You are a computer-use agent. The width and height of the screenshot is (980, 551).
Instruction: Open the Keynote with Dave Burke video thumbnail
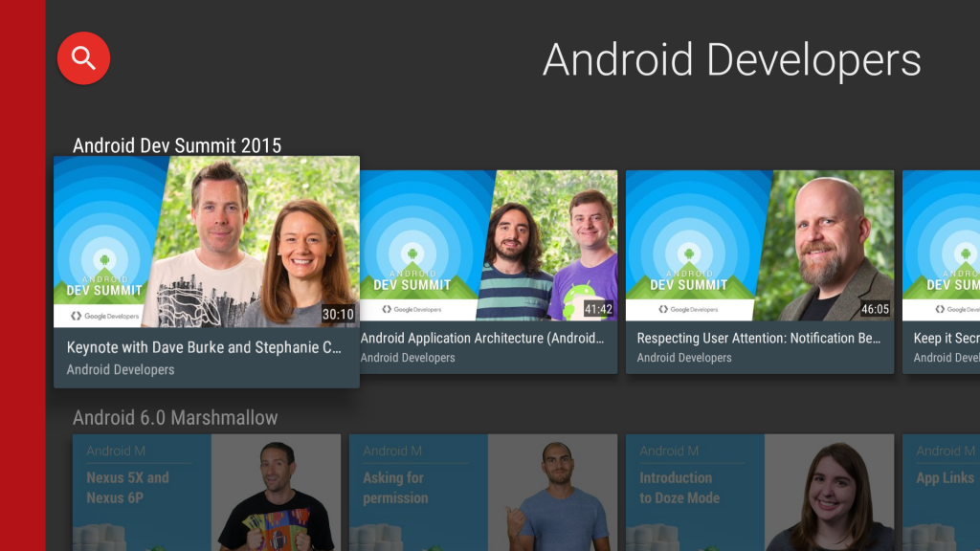(207, 242)
